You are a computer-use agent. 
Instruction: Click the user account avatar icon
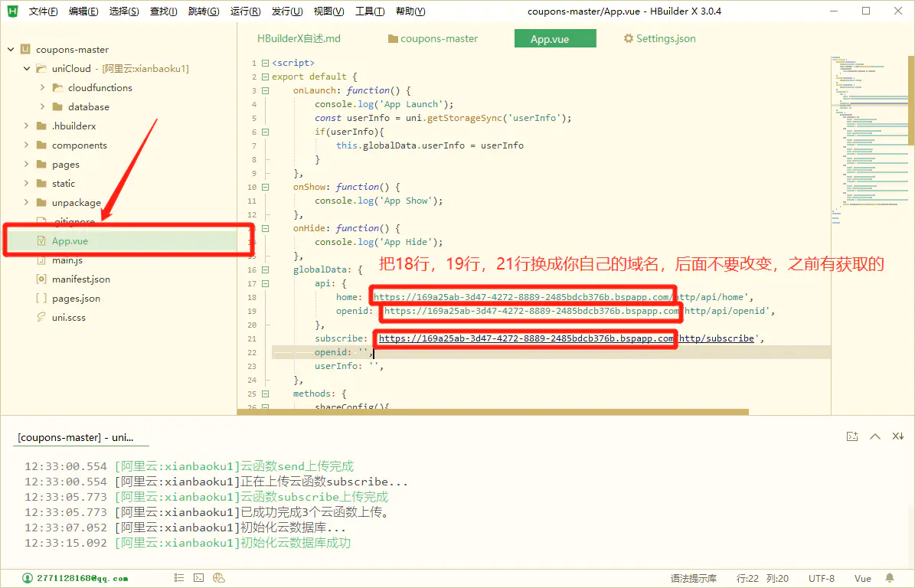tap(28, 578)
